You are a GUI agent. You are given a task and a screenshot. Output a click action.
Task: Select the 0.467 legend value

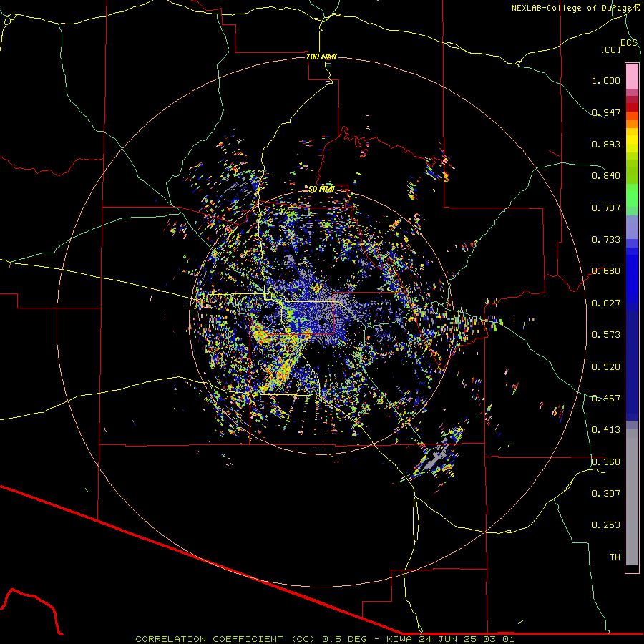pyautogui.click(x=606, y=399)
